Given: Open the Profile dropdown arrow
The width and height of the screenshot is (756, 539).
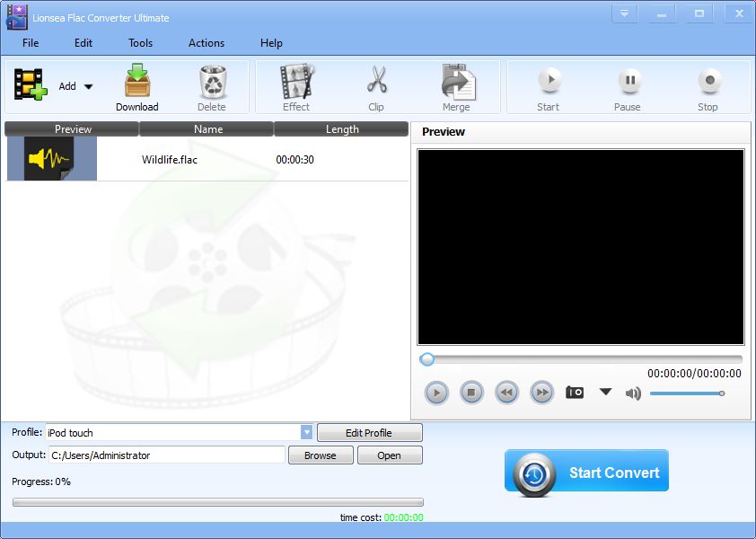Looking at the screenshot, I should 307,432.
